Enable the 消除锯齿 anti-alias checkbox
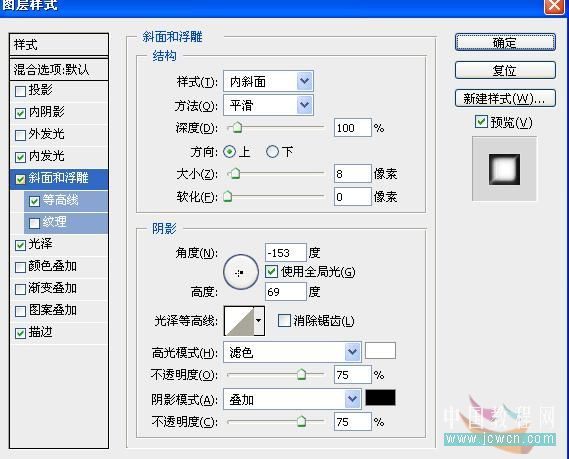 284,321
